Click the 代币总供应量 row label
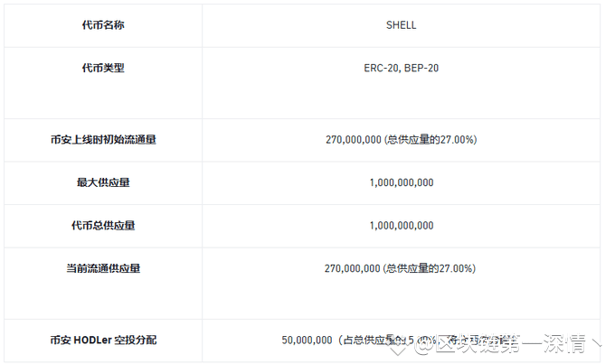The image size is (615, 364). coord(103,226)
